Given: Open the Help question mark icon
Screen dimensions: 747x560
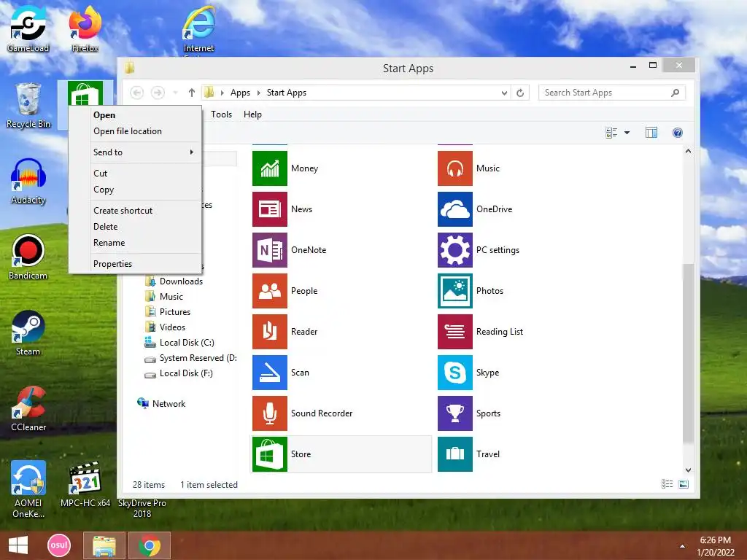Looking at the screenshot, I should pos(678,133).
